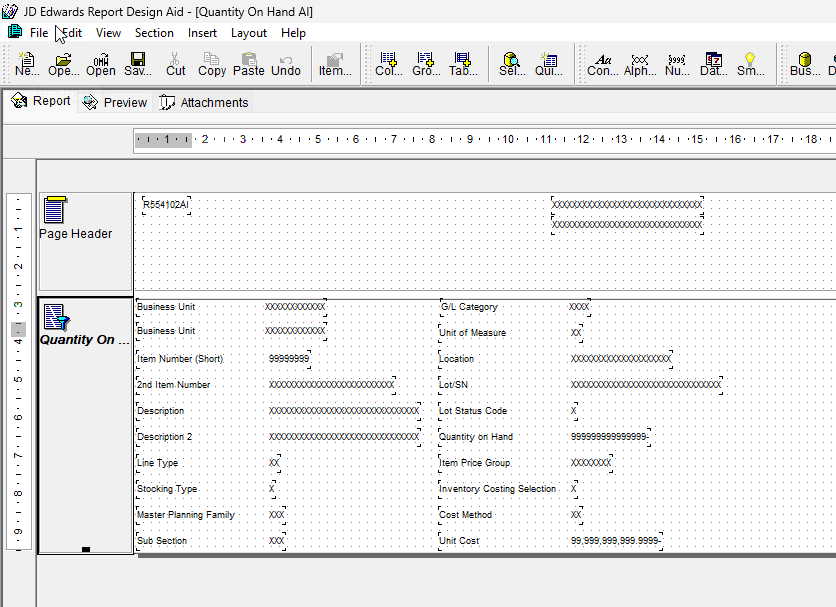Image resolution: width=836 pixels, height=607 pixels.
Task: Select the first XXXX title field in Page Header
Action: (627, 204)
